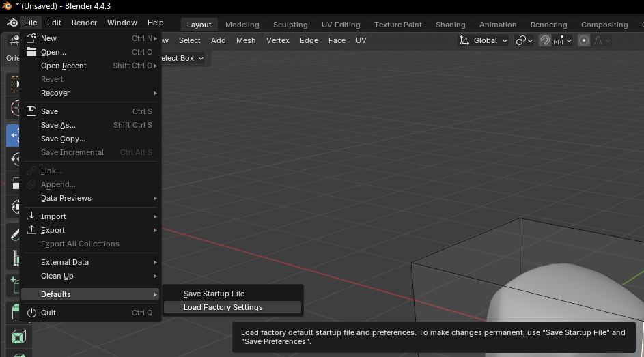Click the transform orientation axes icon beside Global

tap(464, 40)
